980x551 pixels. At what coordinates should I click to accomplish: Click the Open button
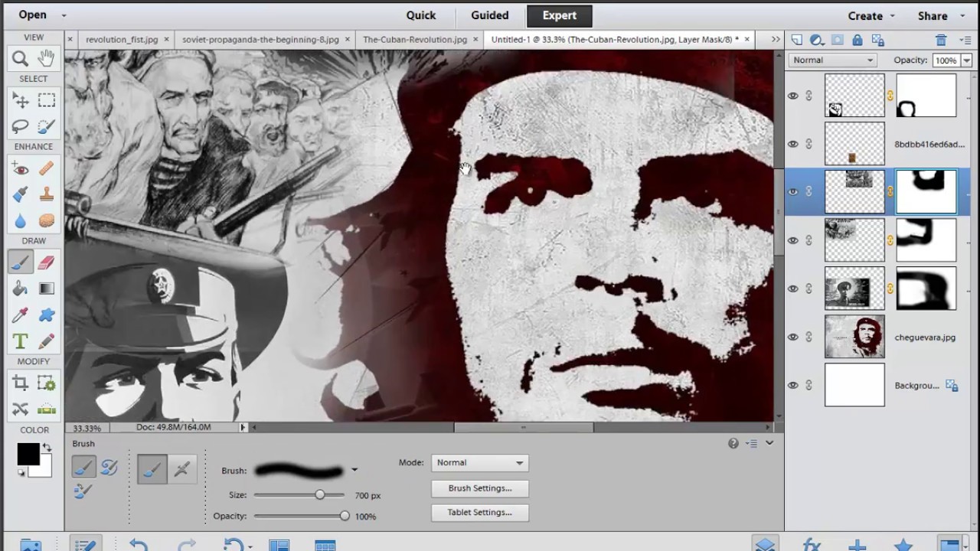coord(33,15)
